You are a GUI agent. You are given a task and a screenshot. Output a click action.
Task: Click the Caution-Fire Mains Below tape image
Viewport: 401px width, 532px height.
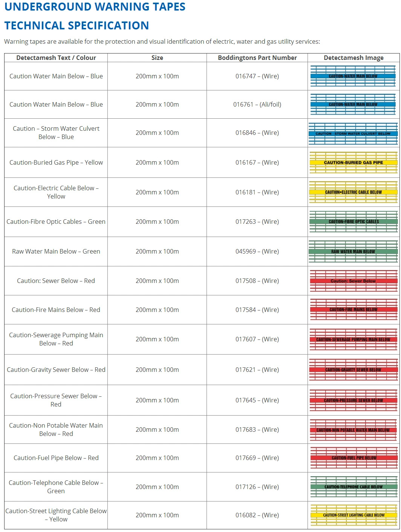tap(353, 310)
